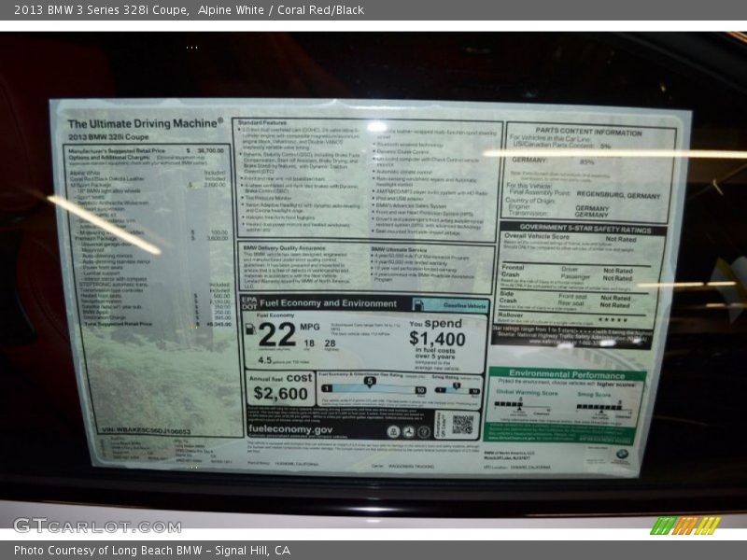This screenshot has width=747, height=560.
Task: Click the 'PARTS CONTENT INFORMATION' heading
Action: click(588, 132)
